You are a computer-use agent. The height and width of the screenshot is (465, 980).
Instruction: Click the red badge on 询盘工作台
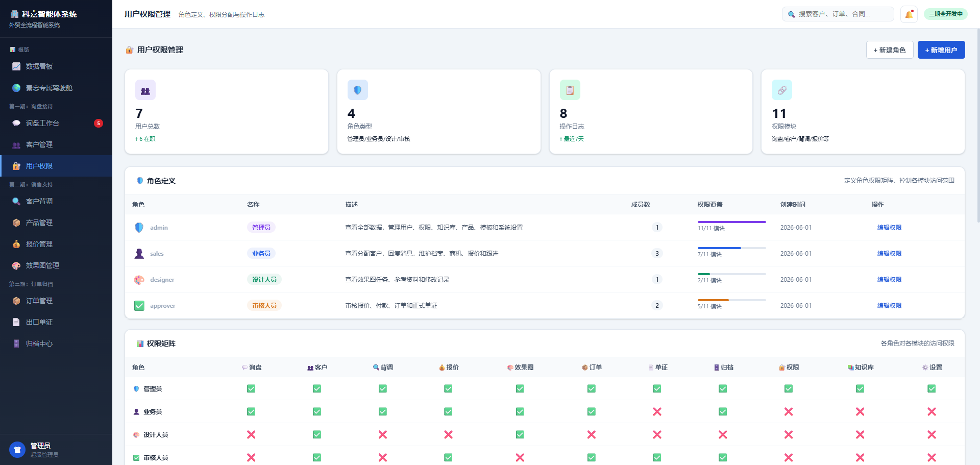pyautogui.click(x=99, y=123)
